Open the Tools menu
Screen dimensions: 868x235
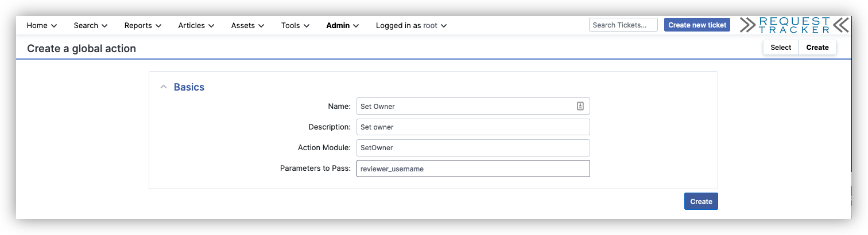(295, 25)
